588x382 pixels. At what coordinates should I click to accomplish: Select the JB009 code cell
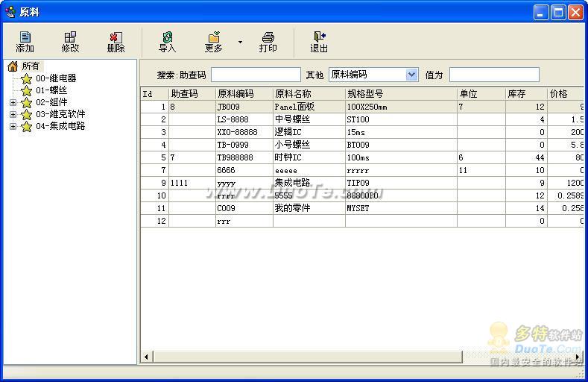pos(244,107)
